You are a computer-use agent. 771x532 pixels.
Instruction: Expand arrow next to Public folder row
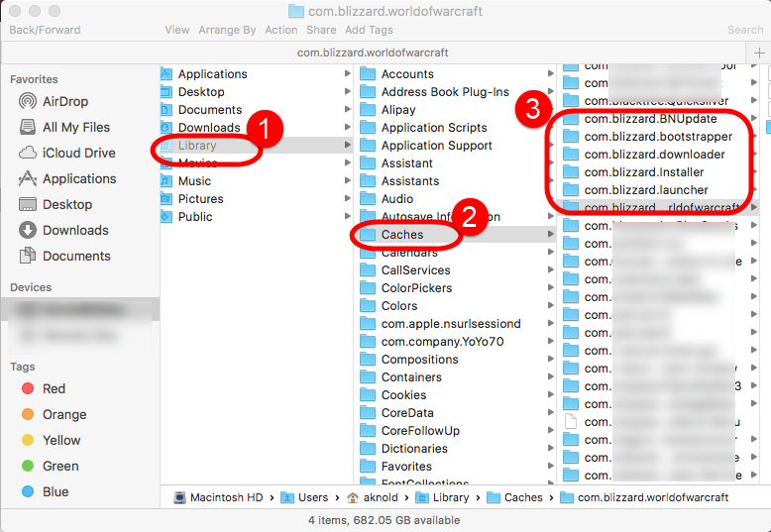point(347,216)
